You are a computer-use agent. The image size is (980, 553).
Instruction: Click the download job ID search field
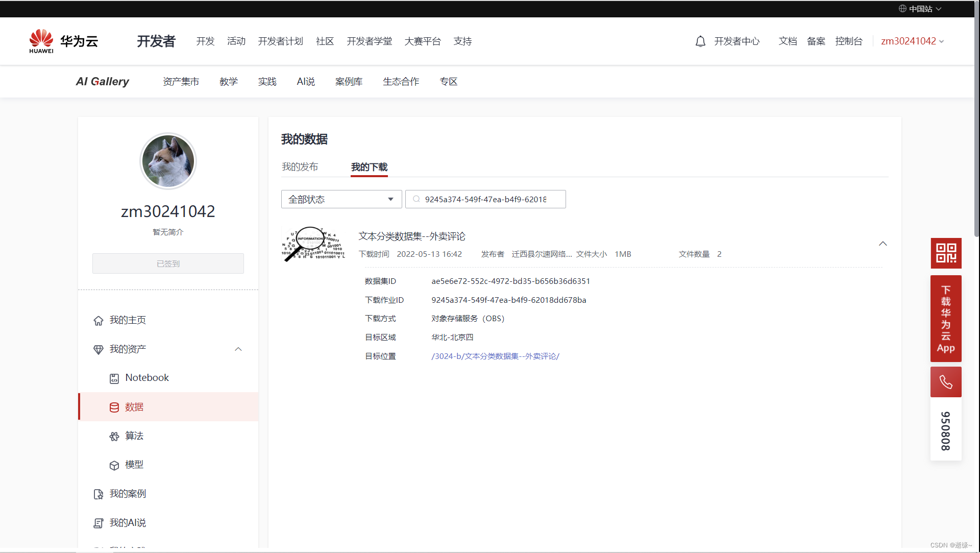[x=490, y=199]
